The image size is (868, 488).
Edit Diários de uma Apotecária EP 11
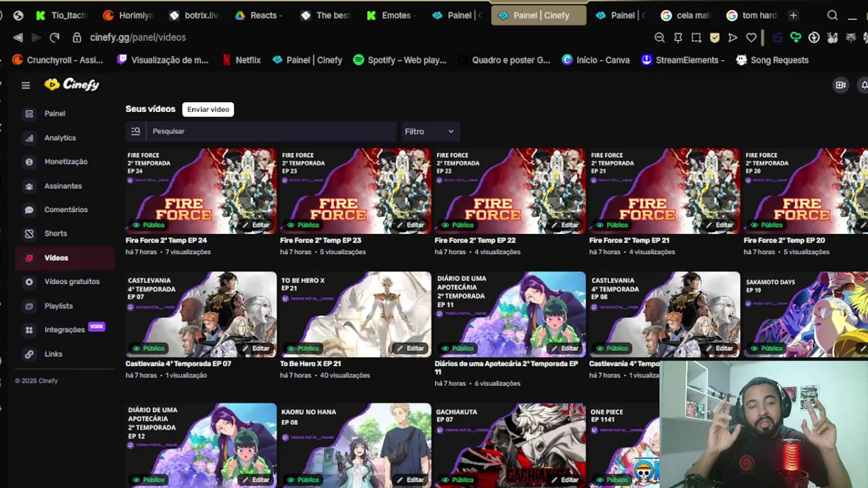pyautogui.click(x=566, y=348)
